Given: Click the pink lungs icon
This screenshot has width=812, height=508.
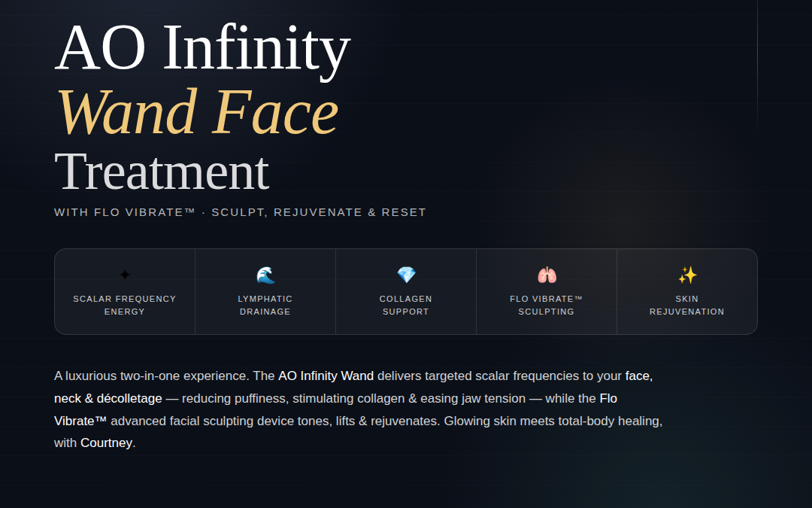Looking at the screenshot, I should (547, 275).
